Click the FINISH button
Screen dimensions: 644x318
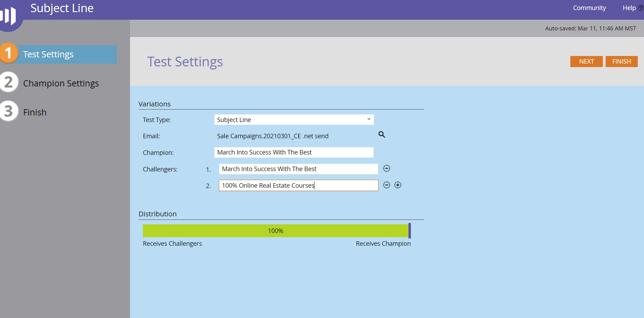point(622,62)
